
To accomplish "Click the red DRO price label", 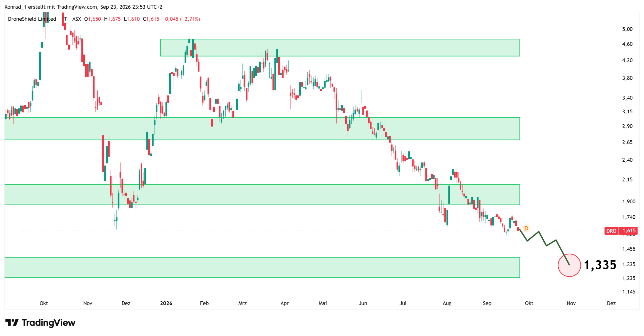I will (611, 231).
